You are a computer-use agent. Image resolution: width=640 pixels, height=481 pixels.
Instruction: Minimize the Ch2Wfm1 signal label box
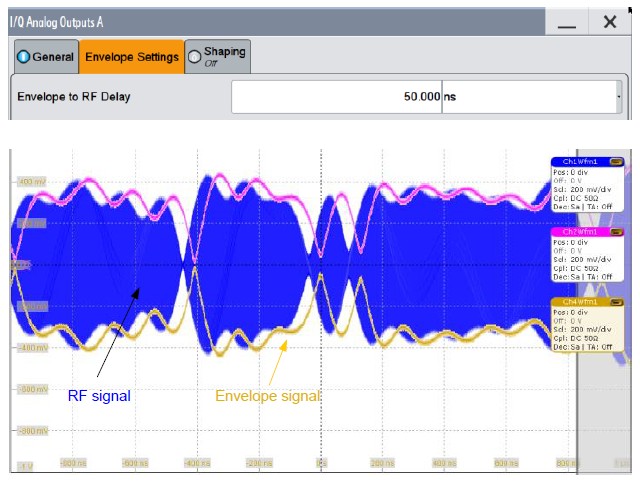pos(617,232)
